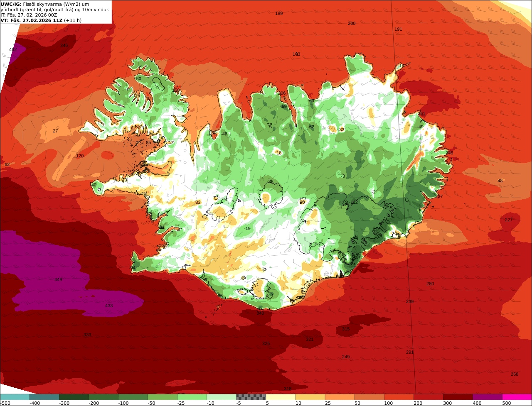Screen dimensions: 532x406
Task: Click the yellow-orange 10 to 25 legend swatch
Action: pyautogui.click(x=310, y=397)
